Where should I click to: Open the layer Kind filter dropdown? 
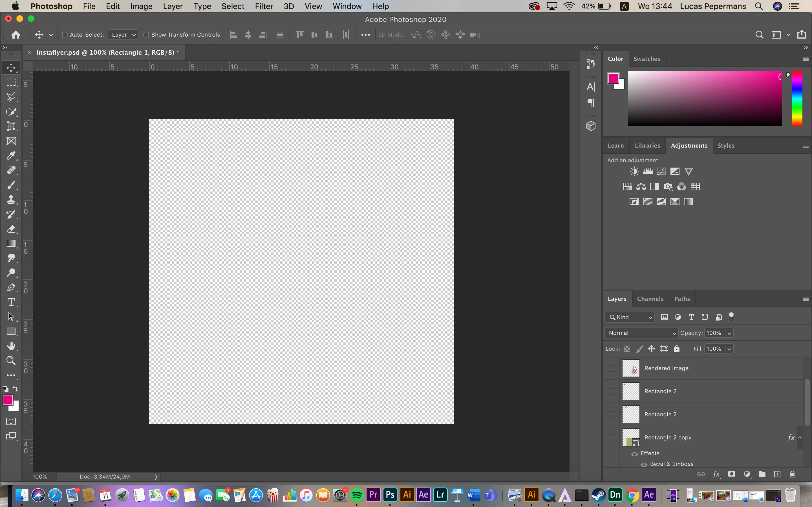point(630,317)
